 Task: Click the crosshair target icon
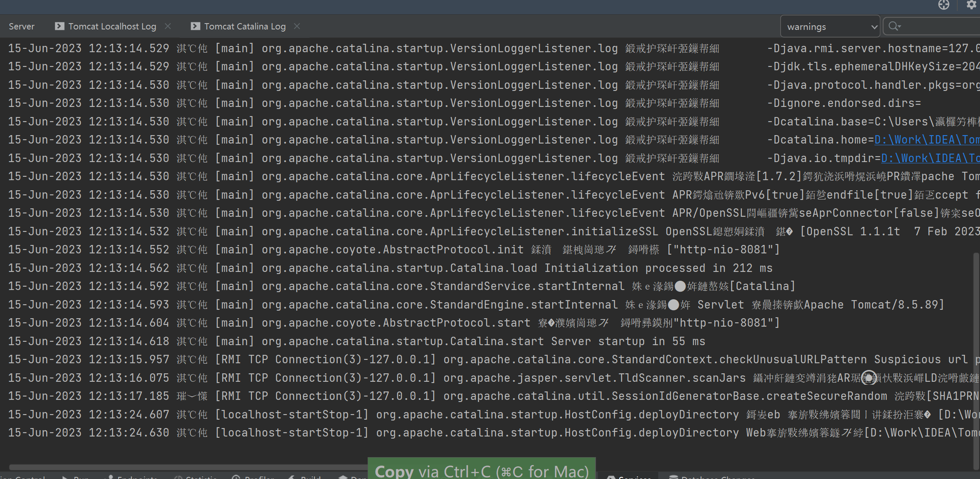[x=944, y=5]
